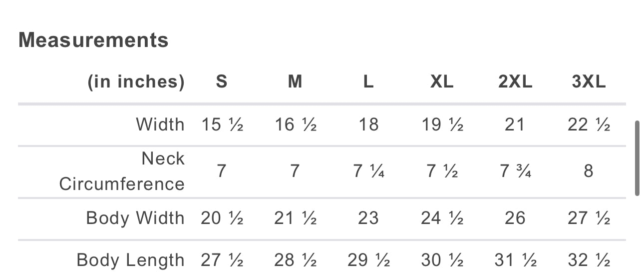The width and height of the screenshot is (644, 279).
Task: Click the 2XL size column header
Action: point(515,81)
